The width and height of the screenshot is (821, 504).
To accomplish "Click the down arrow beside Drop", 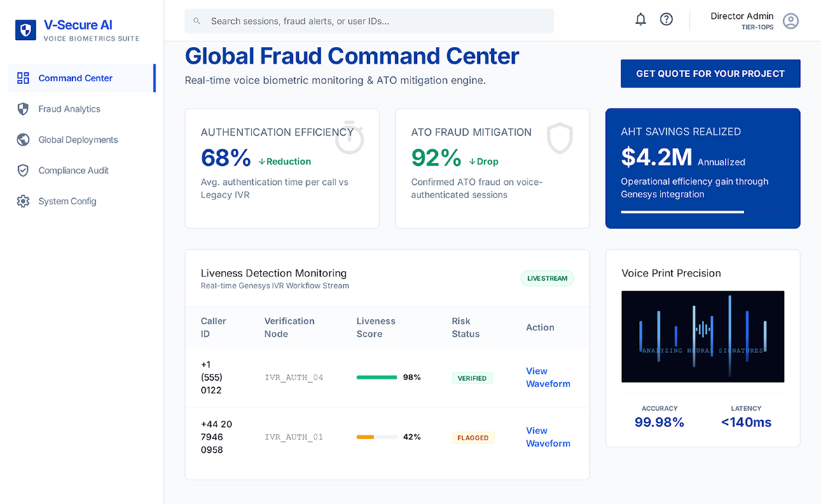I will click(x=472, y=162).
